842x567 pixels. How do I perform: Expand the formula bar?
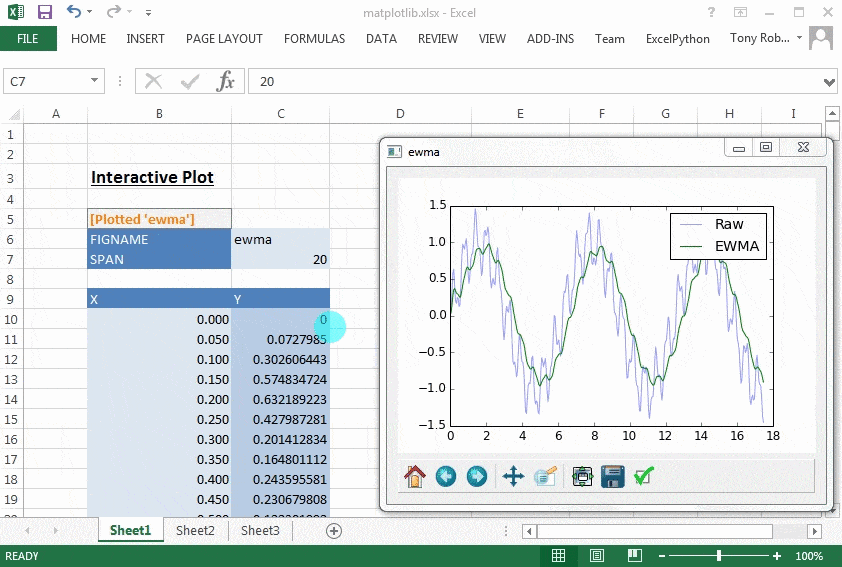click(829, 82)
